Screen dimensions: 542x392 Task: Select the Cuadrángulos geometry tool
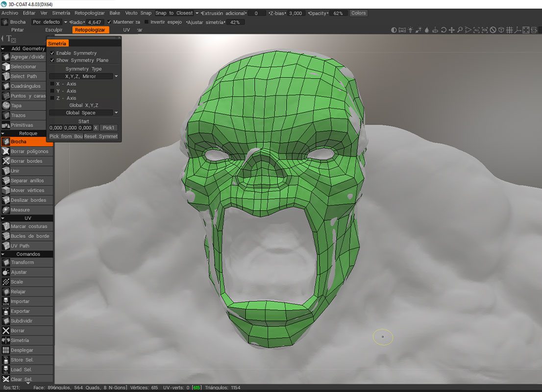(25, 86)
